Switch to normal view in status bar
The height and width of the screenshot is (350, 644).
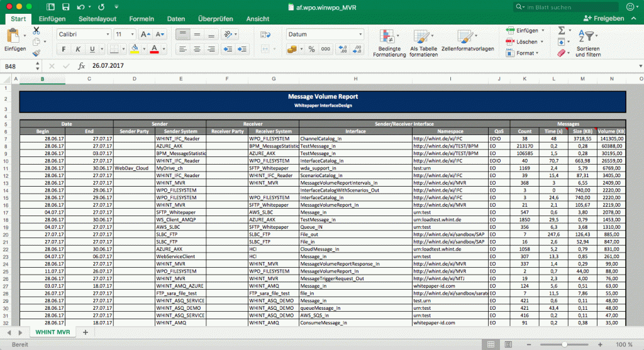(x=491, y=344)
